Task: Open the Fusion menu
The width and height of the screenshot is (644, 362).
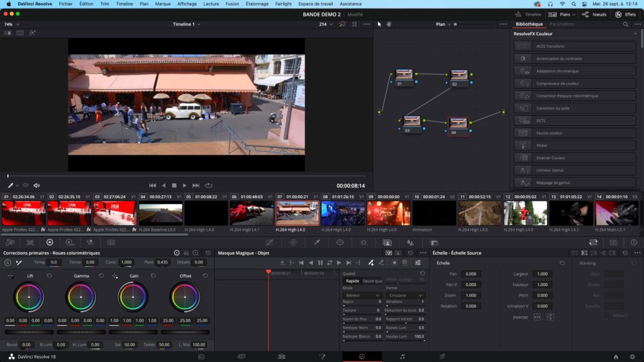Action: 232,4
